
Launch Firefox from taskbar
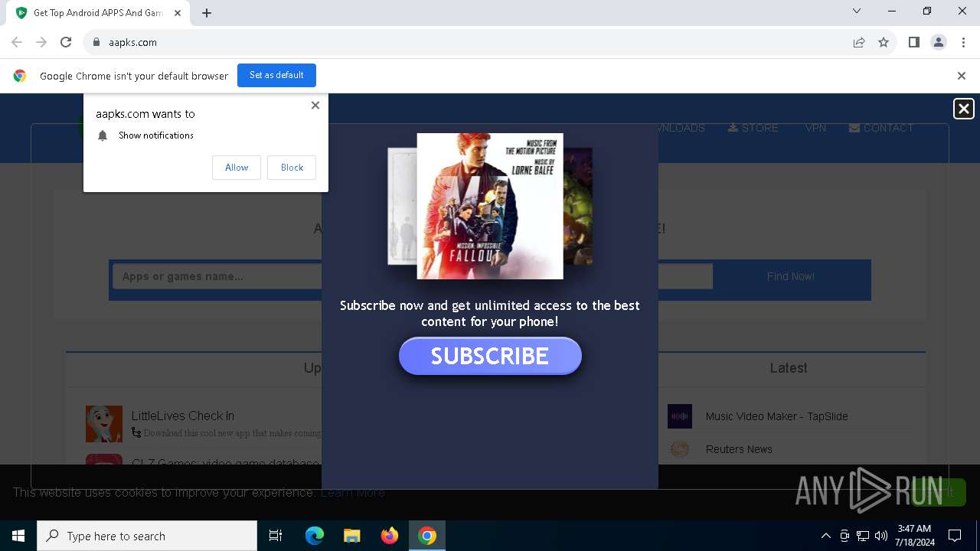[x=389, y=536]
